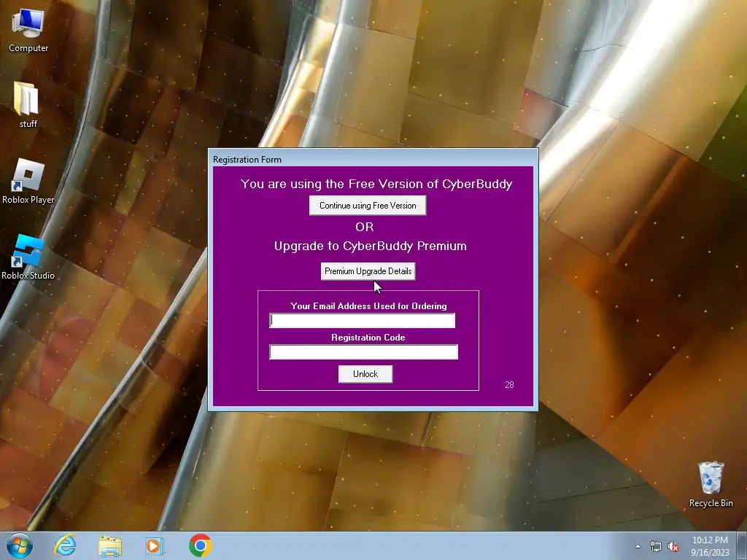Click 'Upgrade to CyberBuddy Premium' text
747x560 pixels.
click(370, 246)
